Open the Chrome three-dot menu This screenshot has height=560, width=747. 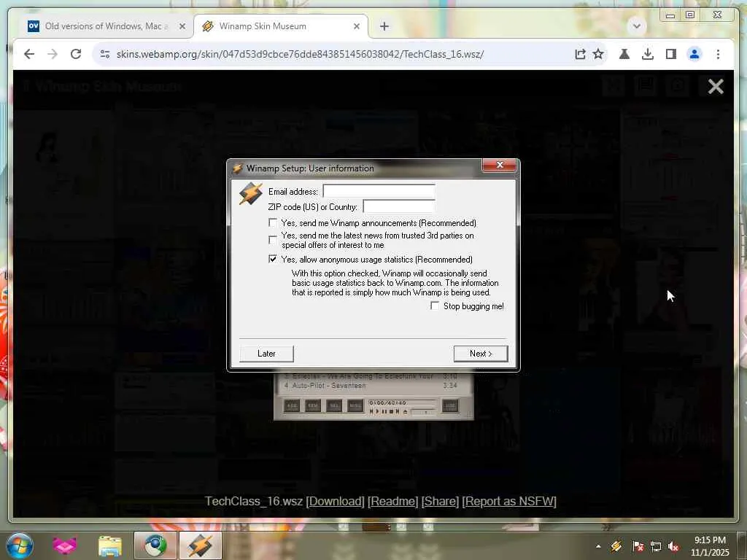click(x=718, y=54)
